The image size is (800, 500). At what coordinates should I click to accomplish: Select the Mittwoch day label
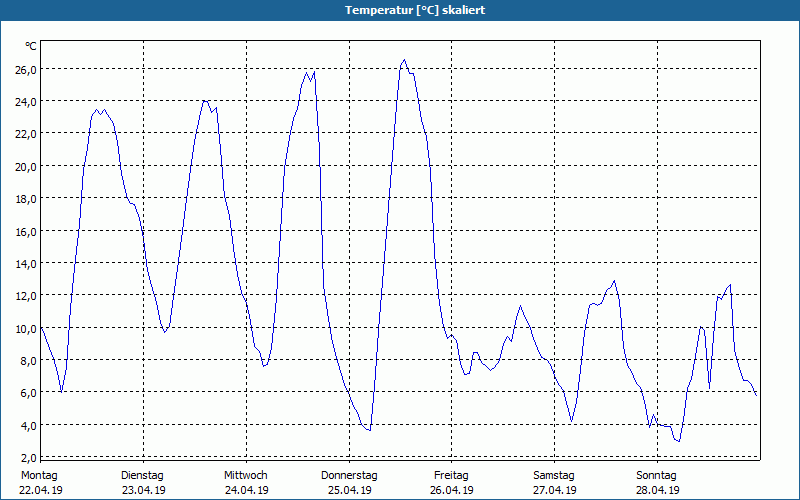pos(246,476)
